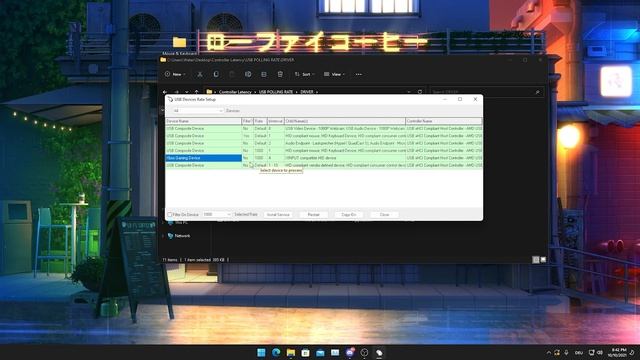Click the 'DEU' language indicator
This screenshot has width=640, height=360.
tap(579, 353)
